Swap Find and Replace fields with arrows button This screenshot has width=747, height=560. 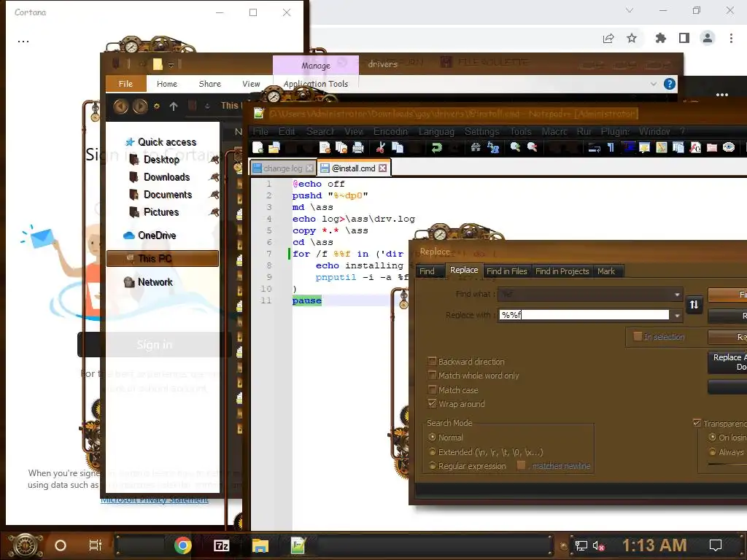[x=694, y=304]
